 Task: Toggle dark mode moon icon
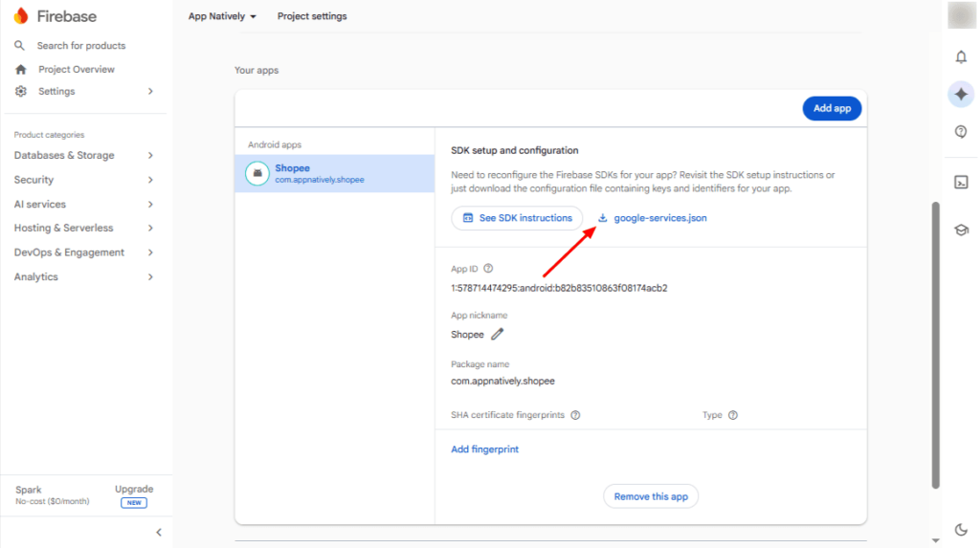(961, 529)
